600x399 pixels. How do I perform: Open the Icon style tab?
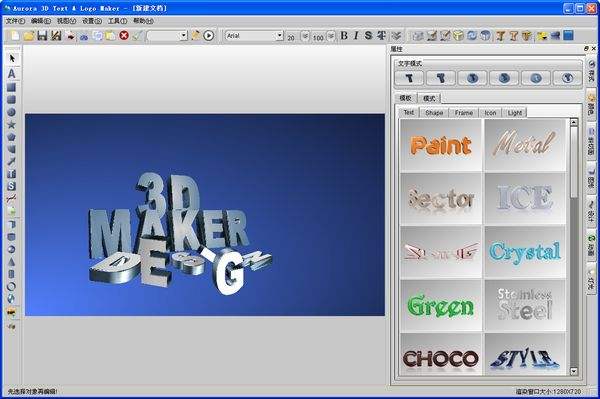click(x=490, y=113)
